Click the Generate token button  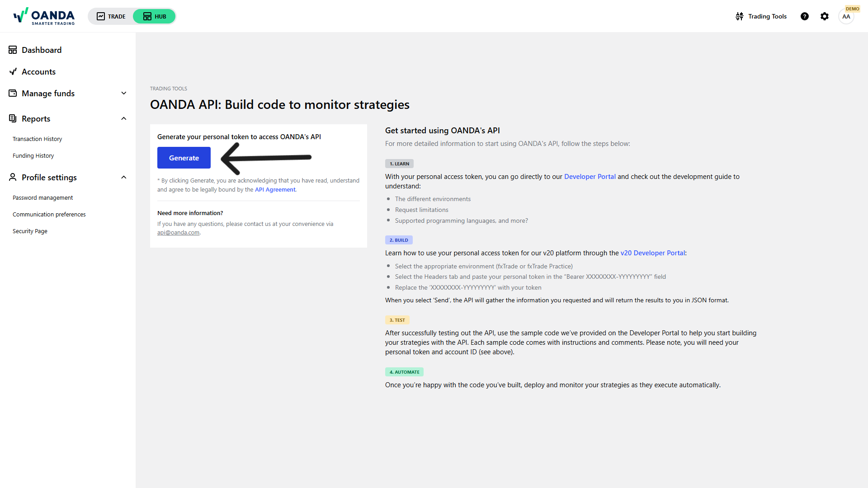click(x=184, y=158)
